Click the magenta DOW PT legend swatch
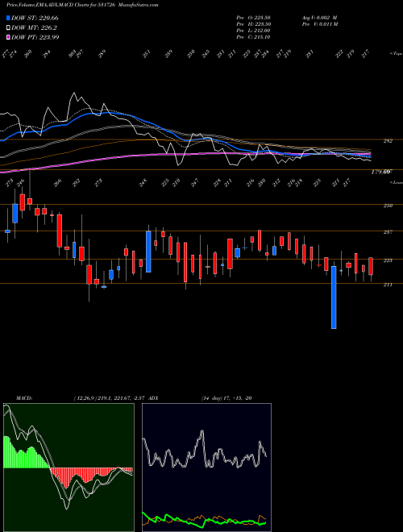This screenshot has width=403, height=532. 8,37
